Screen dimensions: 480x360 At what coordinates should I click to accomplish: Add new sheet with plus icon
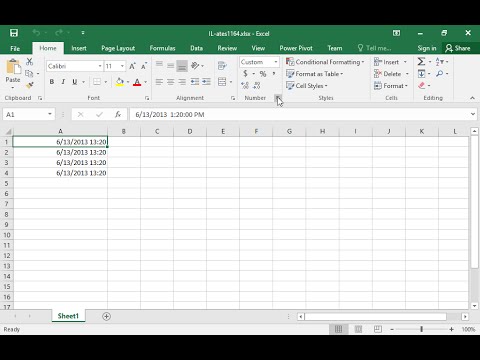click(x=106, y=316)
